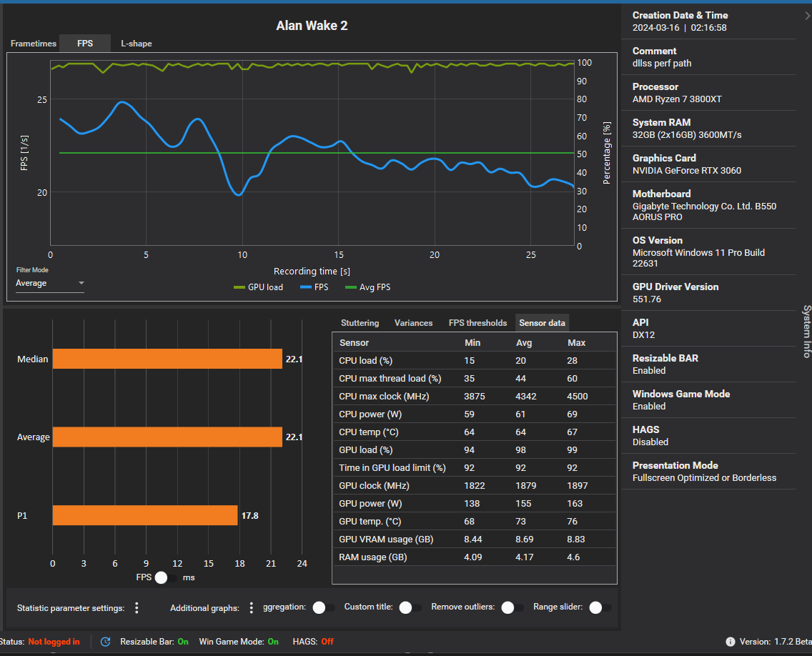
Task: Click HAGS Off status indicator
Action: pyautogui.click(x=313, y=642)
